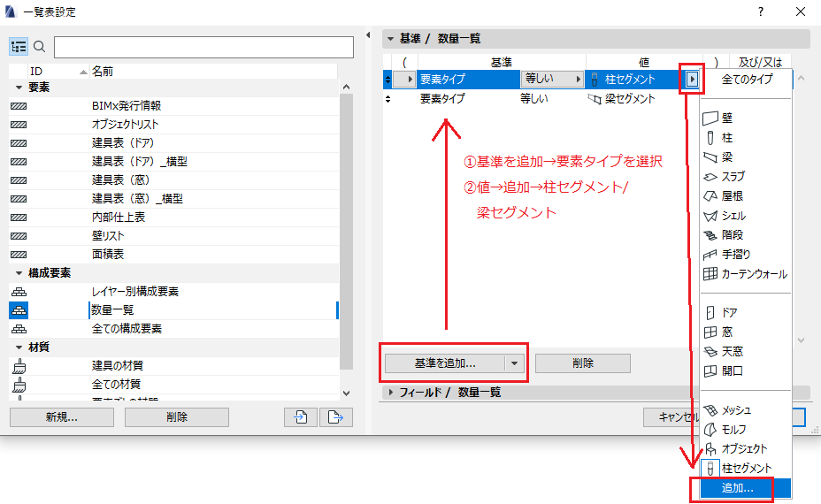
Task: Select the 壁 wall type icon
Action: click(710, 118)
